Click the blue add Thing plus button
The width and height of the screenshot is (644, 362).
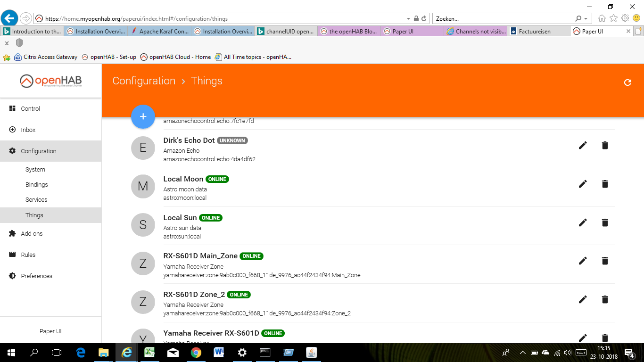tap(143, 116)
